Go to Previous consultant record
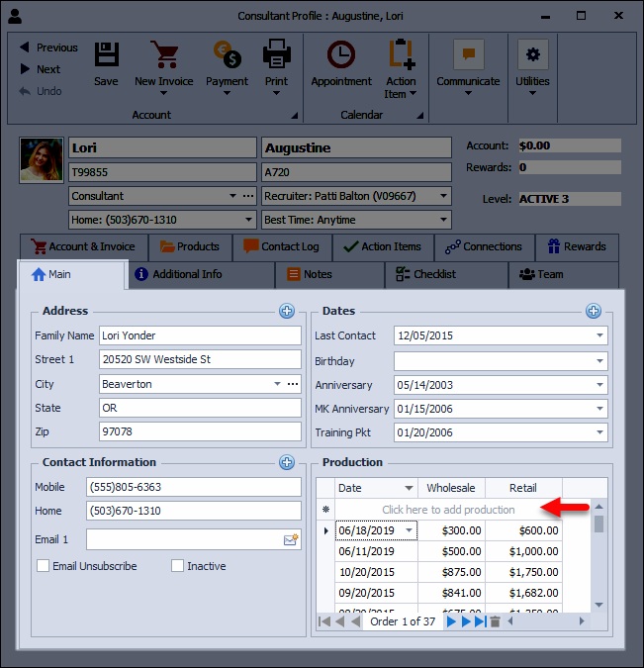644x668 pixels. (x=49, y=48)
